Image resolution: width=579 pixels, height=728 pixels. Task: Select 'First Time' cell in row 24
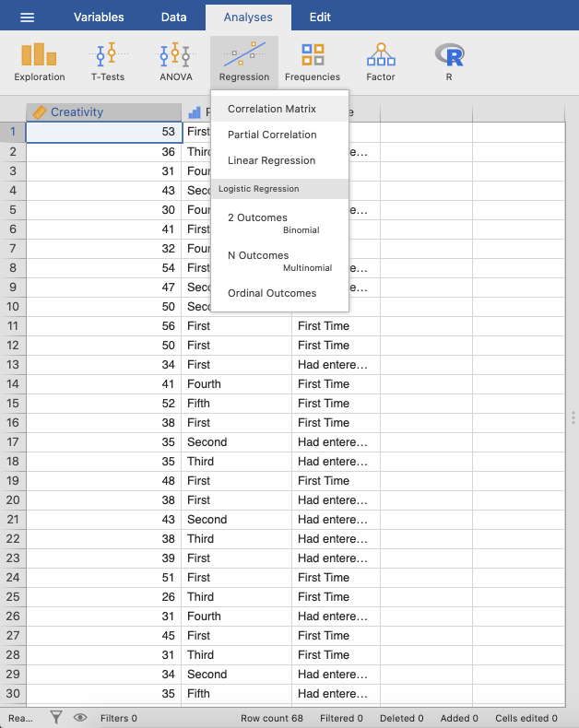click(336, 577)
